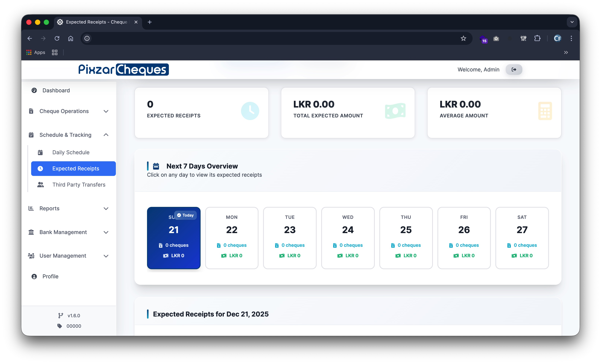This screenshot has height=364, width=601.
Task: Open the Apps grid bookmark
Action: [x=36, y=52]
